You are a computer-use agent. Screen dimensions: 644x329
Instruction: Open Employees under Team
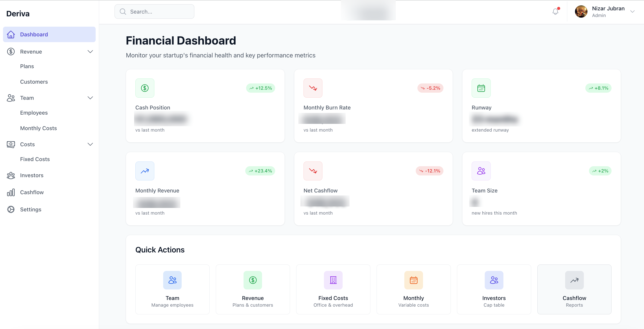pos(34,113)
